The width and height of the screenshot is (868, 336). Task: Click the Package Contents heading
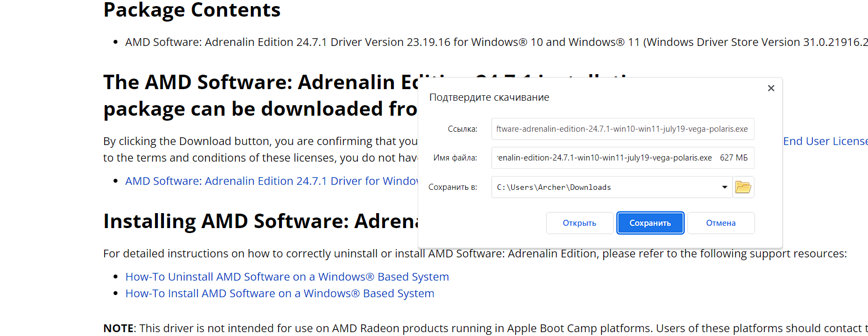point(192,10)
